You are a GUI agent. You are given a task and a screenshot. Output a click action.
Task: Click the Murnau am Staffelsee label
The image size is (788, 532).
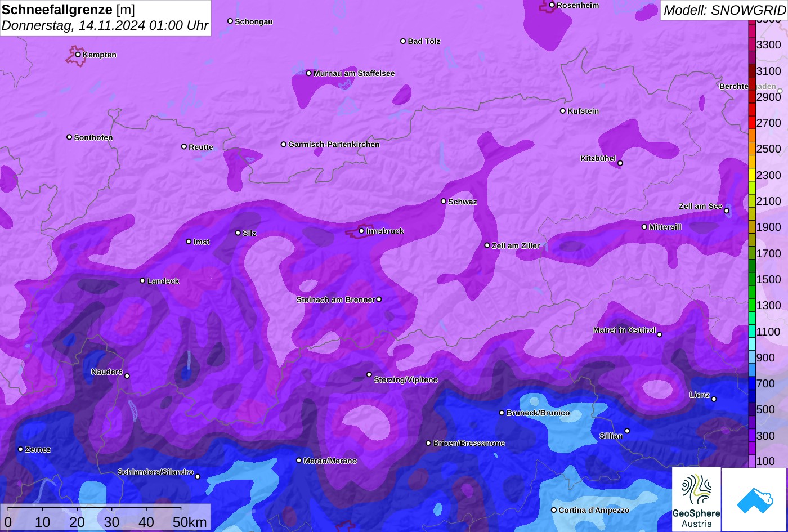pyautogui.click(x=354, y=73)
